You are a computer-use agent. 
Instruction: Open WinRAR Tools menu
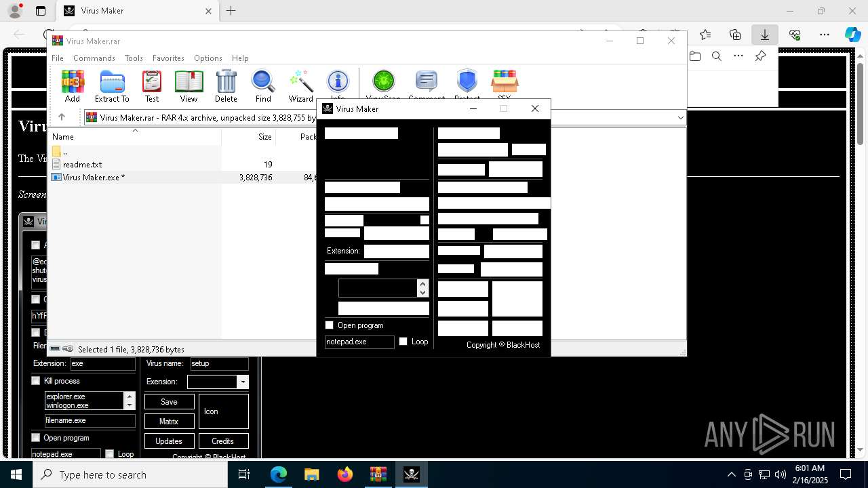(x=134, y=58)
